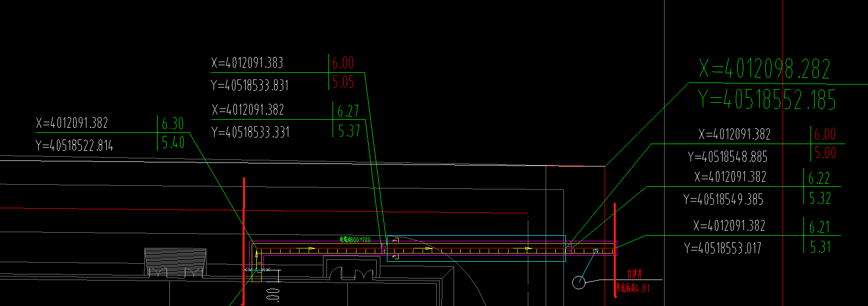Pick the red 5.00 elevation value
Screen dimensions: 868x306
click(825, 152)
